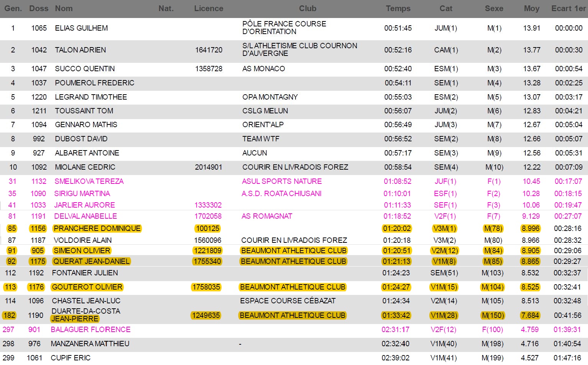588x365 pixels.
Task: Select the name JARLIER AURORE
Action: [84, 205]
